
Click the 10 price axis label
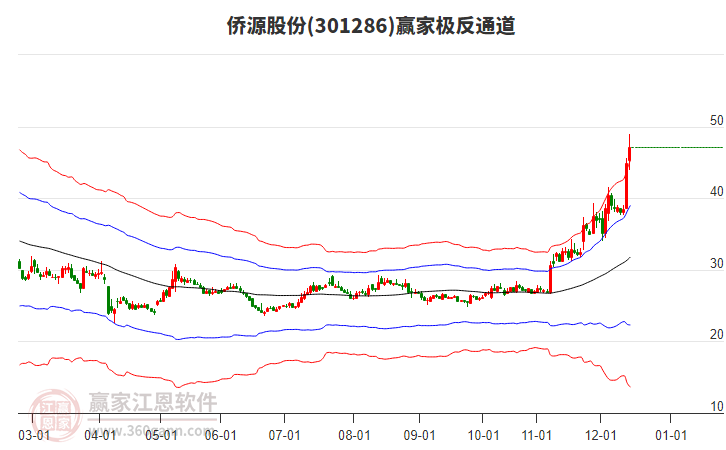point(716,406)
